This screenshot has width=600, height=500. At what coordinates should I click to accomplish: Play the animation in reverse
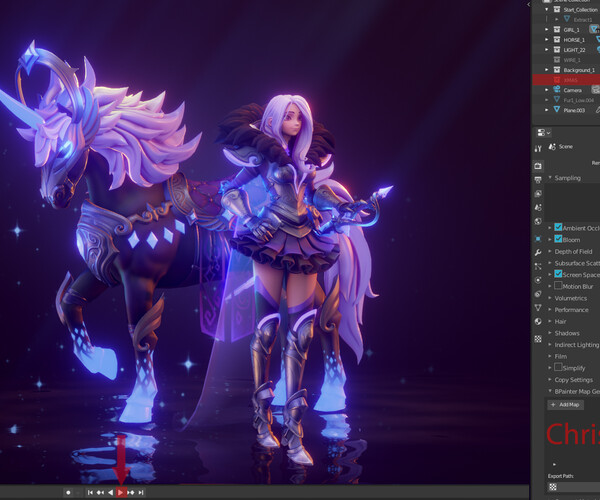tap(111, 492)
